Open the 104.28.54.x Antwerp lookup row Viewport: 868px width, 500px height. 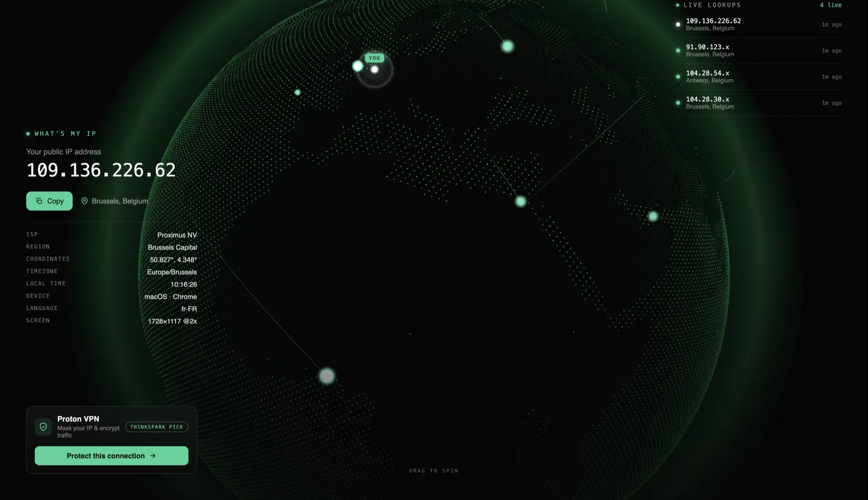(x=759, y=77)
